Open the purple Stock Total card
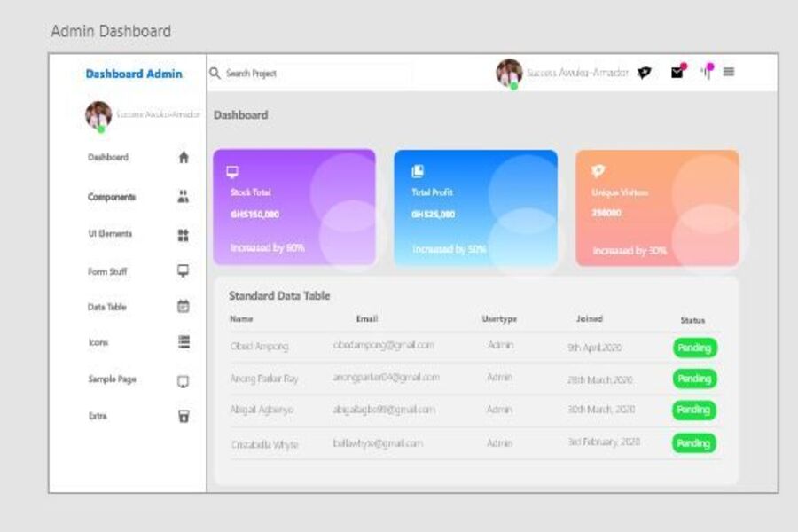The height and width of the screenshot is (532, 798). [293, 207]
